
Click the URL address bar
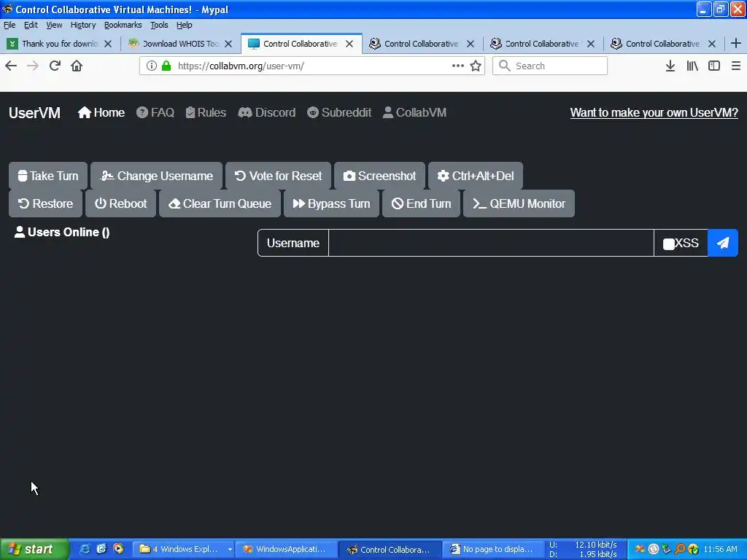[x=312, y=66]
